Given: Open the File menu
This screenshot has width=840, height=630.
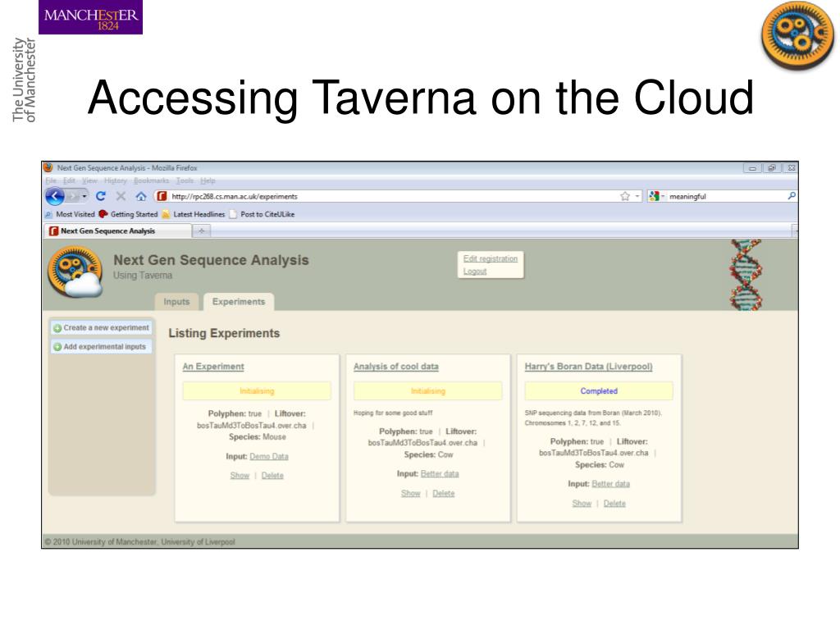Looking at the screenshot, I should tap(50, 181).
